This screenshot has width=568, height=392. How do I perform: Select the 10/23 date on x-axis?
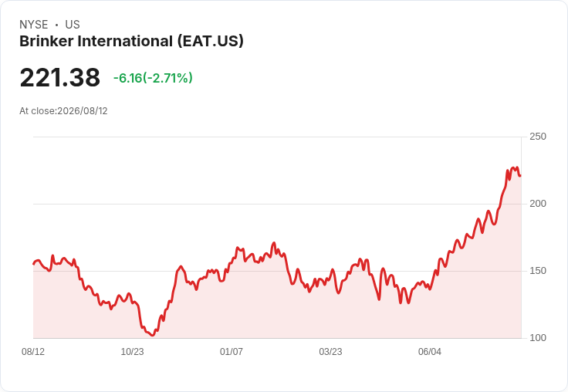tap(132, 351)
